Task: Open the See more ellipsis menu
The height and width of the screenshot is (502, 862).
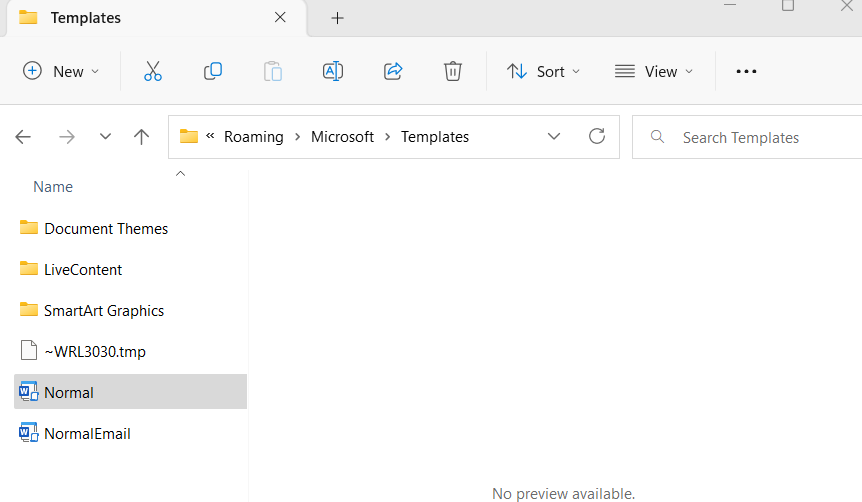Action: click(746, 71)
